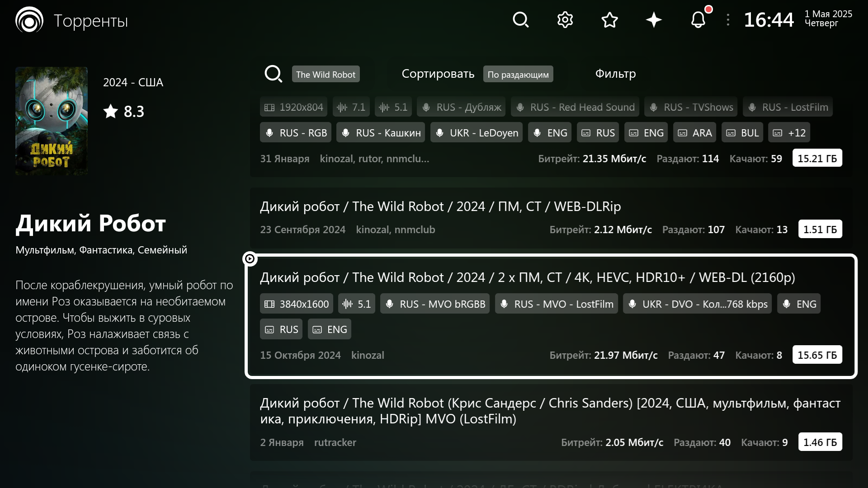Click the Сортировать label
This screenshot has width=868, height=488.
coord(438,74)
